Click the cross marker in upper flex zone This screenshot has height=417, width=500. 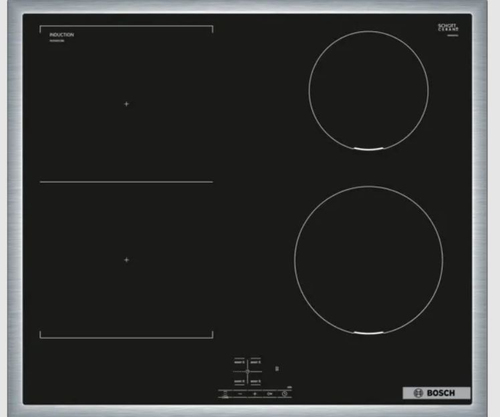pyautogui.click(x=126, y=104)
